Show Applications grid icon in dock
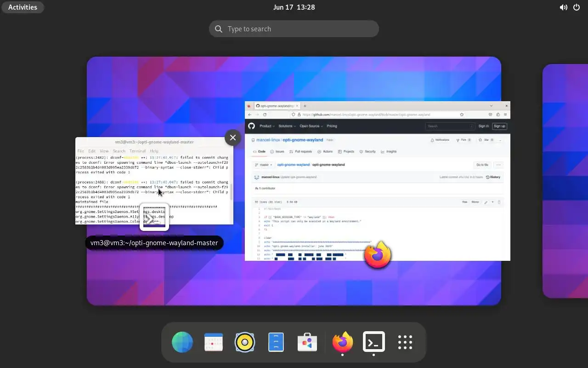Image resolution: width=588 pixels, height=368 pixels. pyautogui.click(x=405, y=342)
